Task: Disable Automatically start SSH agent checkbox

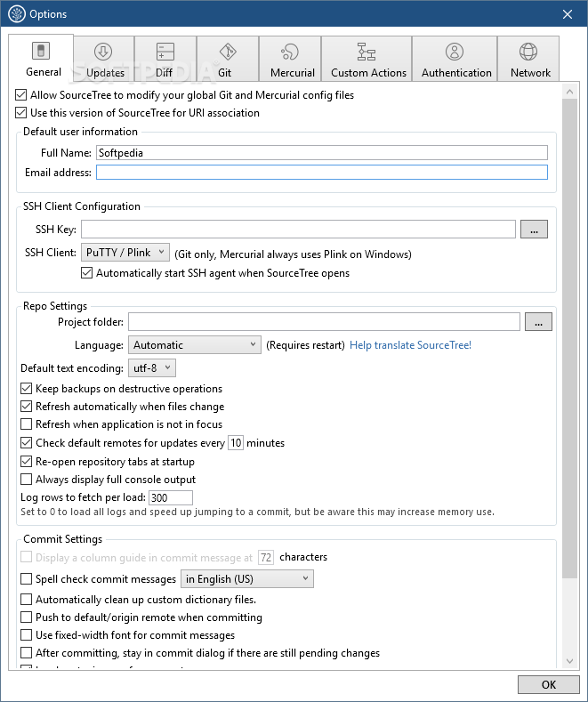Action: [x=87, y=272]
